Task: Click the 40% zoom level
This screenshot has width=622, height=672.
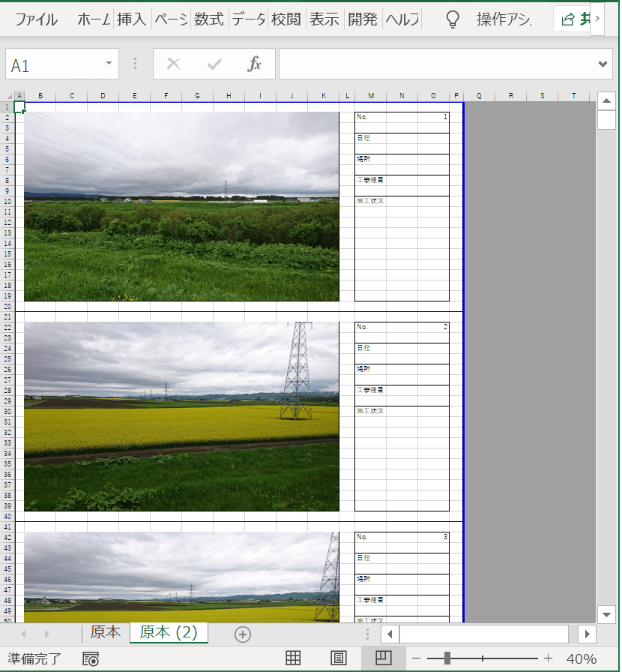Action: (582, 658)
